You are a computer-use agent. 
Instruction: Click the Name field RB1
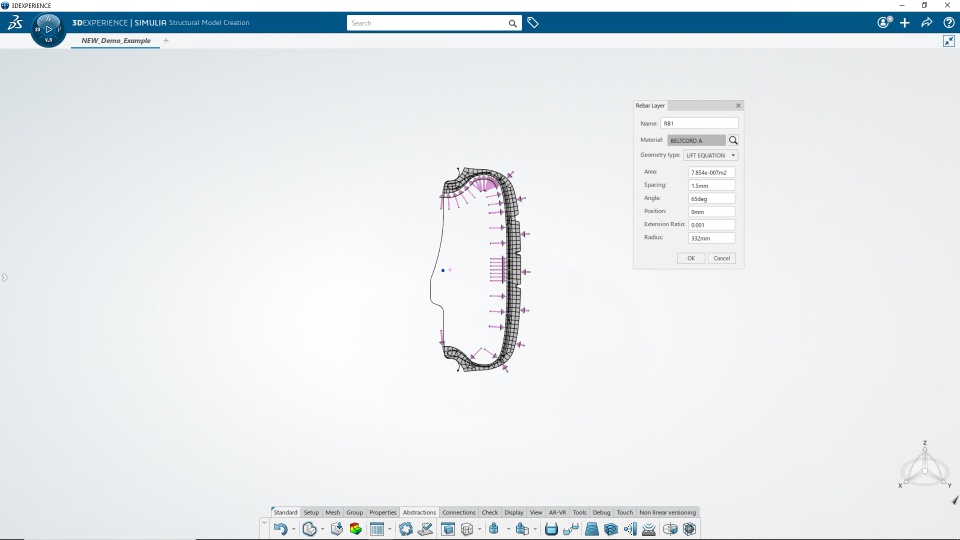coord(699,123)
